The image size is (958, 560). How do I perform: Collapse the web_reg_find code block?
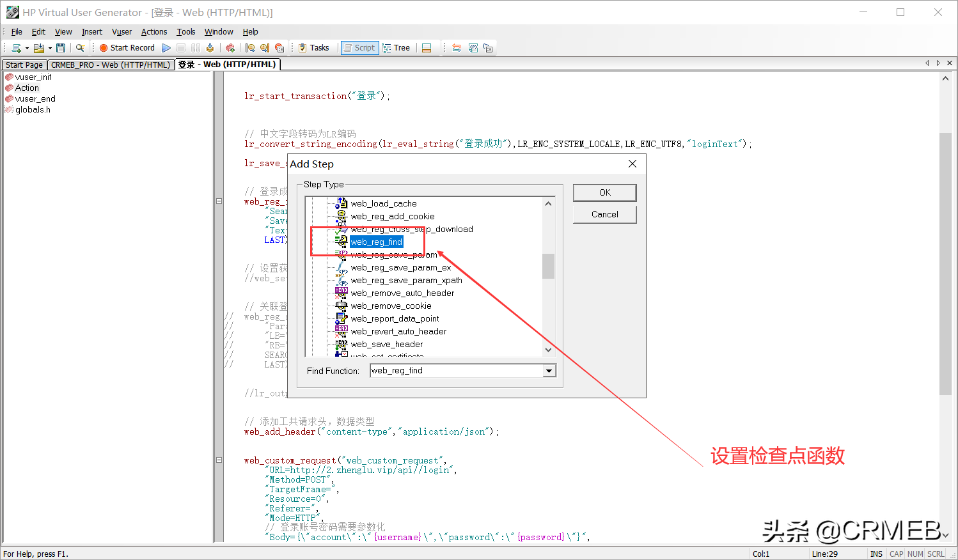219,201
